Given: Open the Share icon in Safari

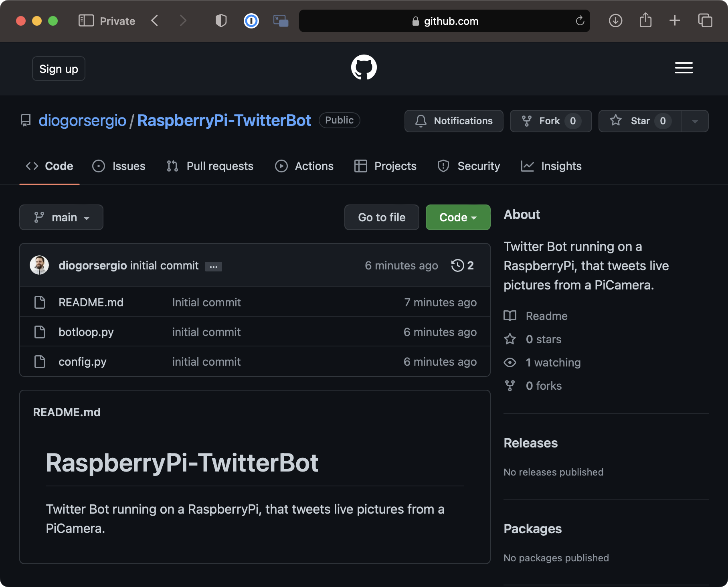Looking at the screenshot, I should click(x=645, y=20).
